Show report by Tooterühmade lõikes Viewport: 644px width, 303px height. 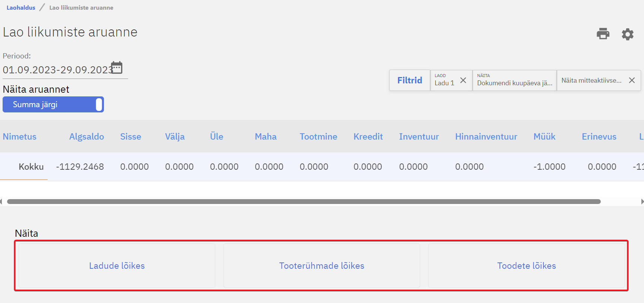pyautogui.click(x=321, y=266)
